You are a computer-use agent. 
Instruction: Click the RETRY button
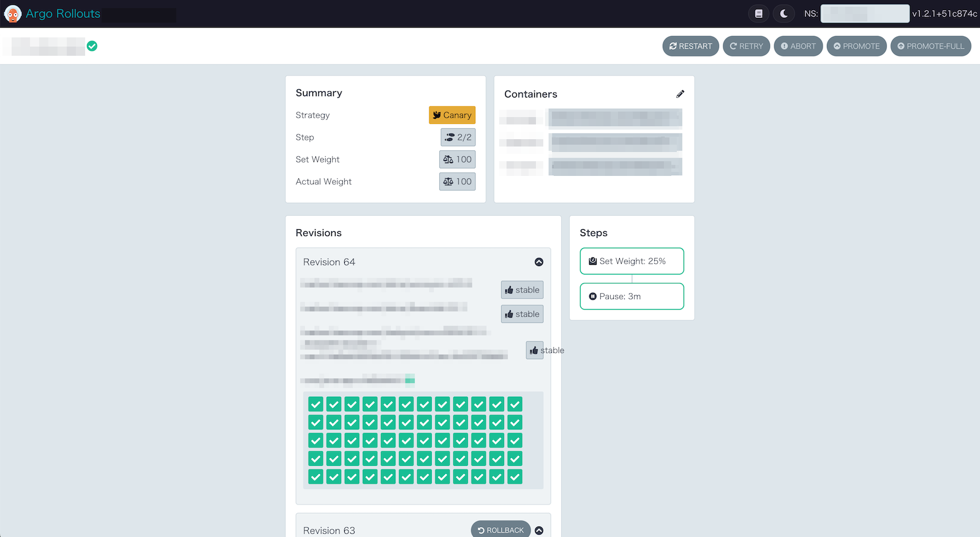746,46
